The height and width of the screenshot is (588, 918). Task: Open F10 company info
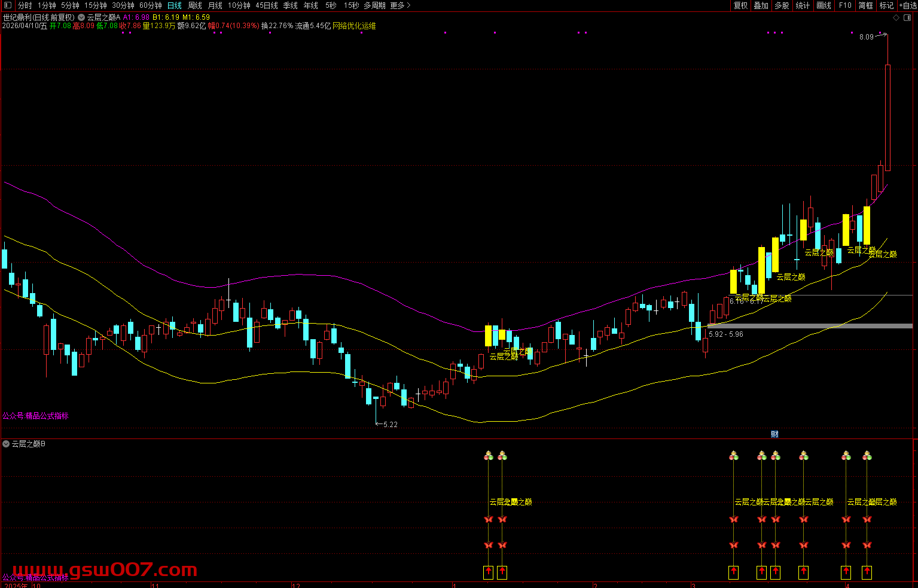844,5
